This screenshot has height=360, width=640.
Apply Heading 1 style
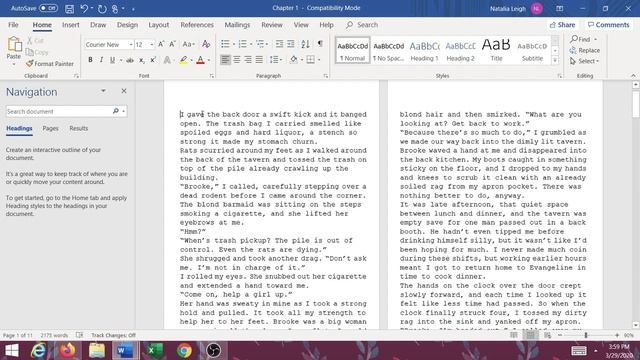(424, 51)
